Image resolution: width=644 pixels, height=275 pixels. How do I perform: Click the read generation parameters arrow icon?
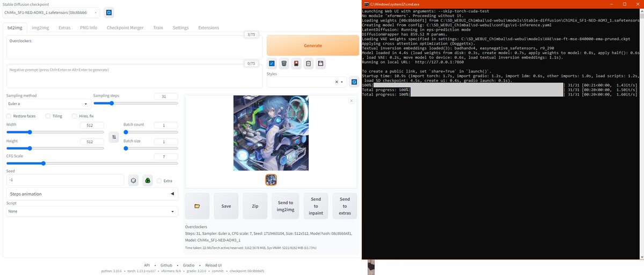pos(272,63)
